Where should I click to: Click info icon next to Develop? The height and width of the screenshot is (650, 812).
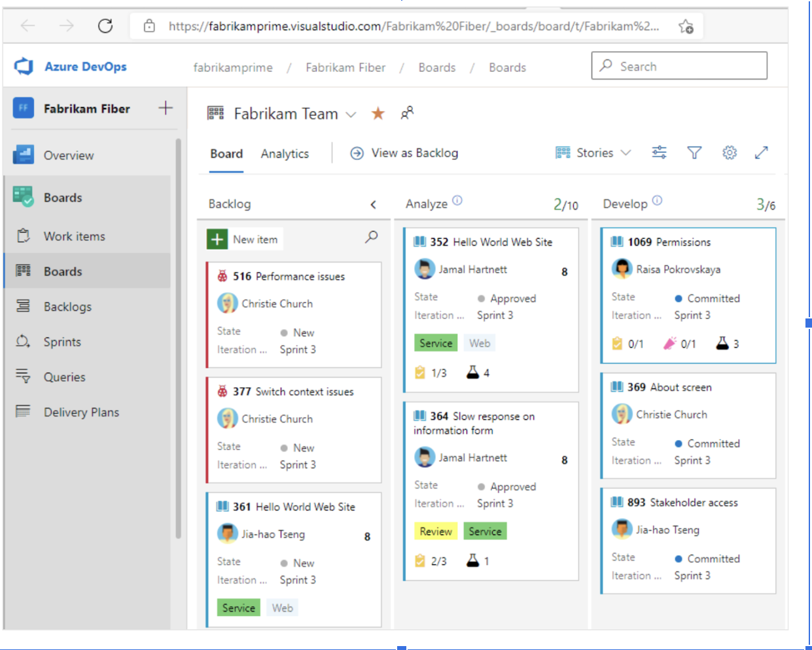click(x=657, y=201)
